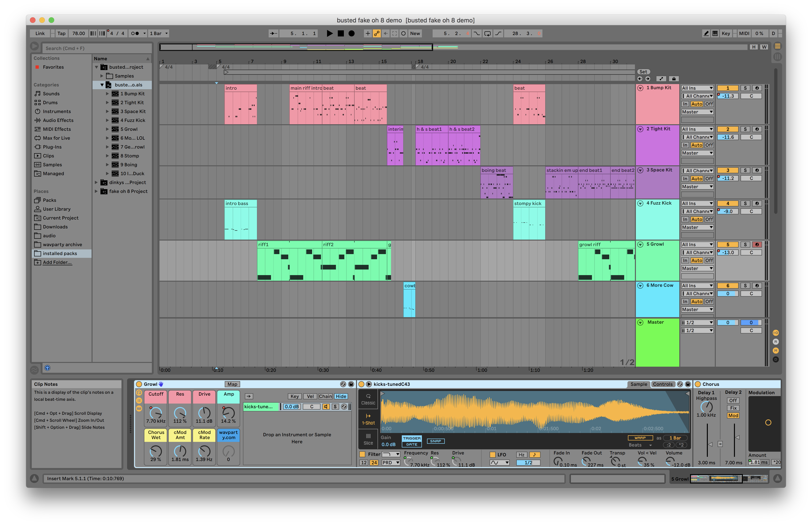
Task: Select Classic playback mode in Simpler
Action: click(368, 399)
